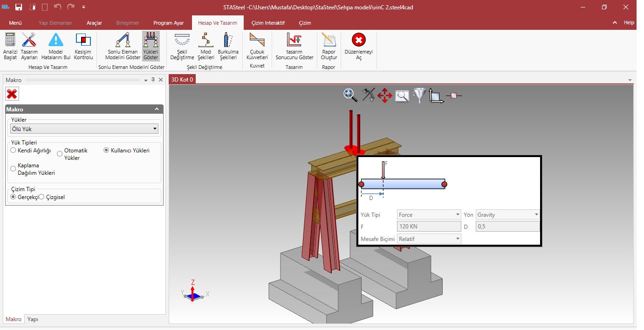644x330 pixels.
Task: Switch drawing type to Çizgisel
Action: pos(42,197)
